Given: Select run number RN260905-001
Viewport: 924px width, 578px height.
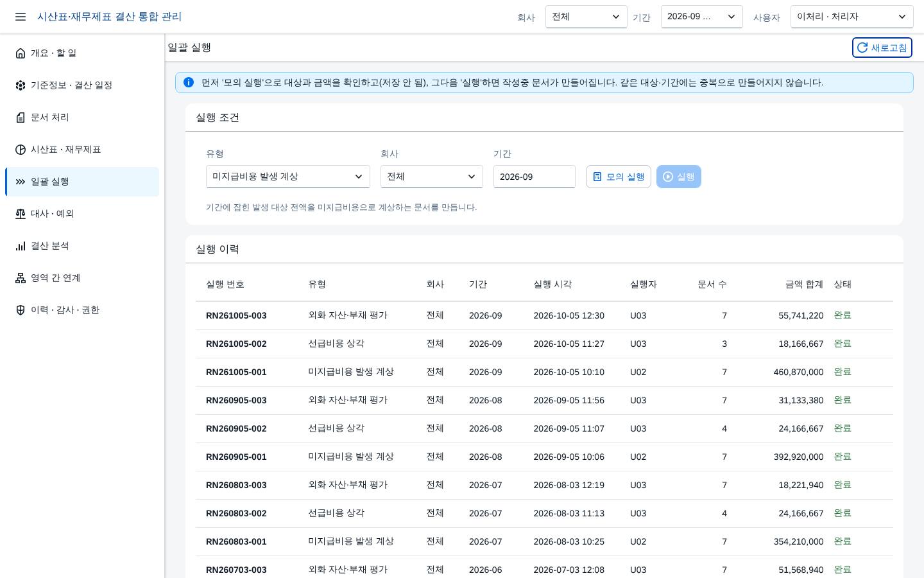Looking at the screenshot, I should click(x=236, y=457).
